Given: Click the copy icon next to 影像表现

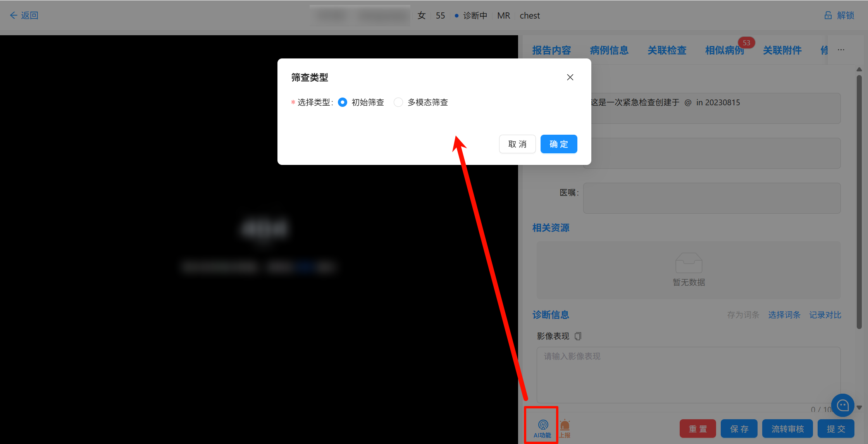Looking at the screenshot, I should (578, 336).
